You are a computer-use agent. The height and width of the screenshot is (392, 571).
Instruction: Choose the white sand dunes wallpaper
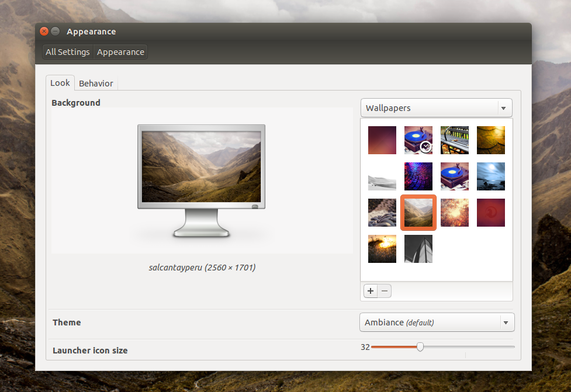pyautogui.click(x=382, y=176)
